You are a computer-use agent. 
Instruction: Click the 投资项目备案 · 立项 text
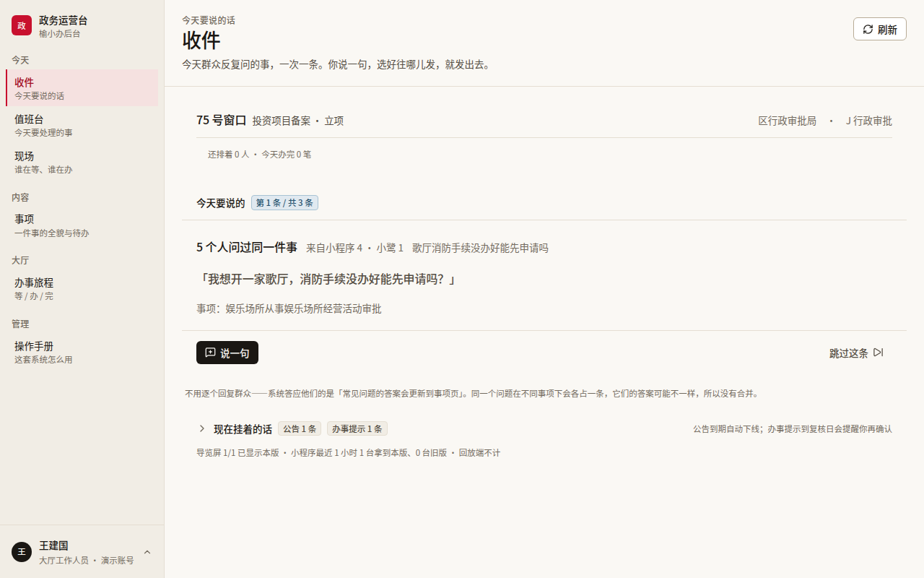[x=298, y=121]
